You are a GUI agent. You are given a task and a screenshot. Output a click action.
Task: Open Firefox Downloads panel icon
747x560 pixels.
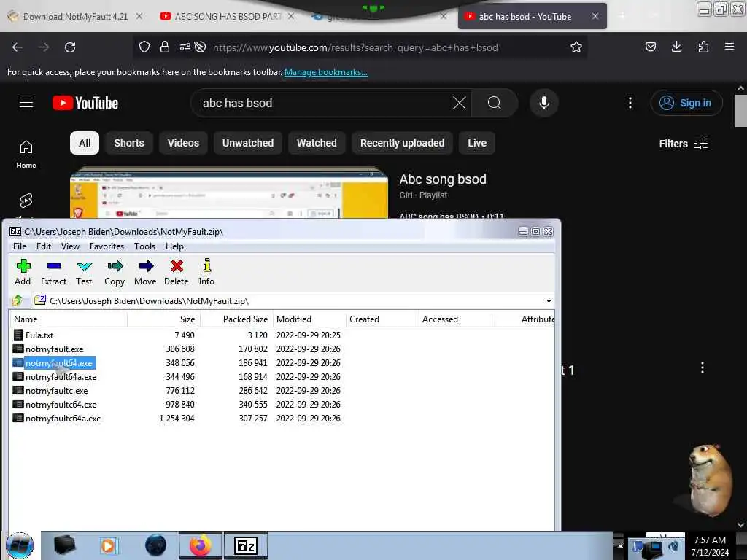[676, 47]
